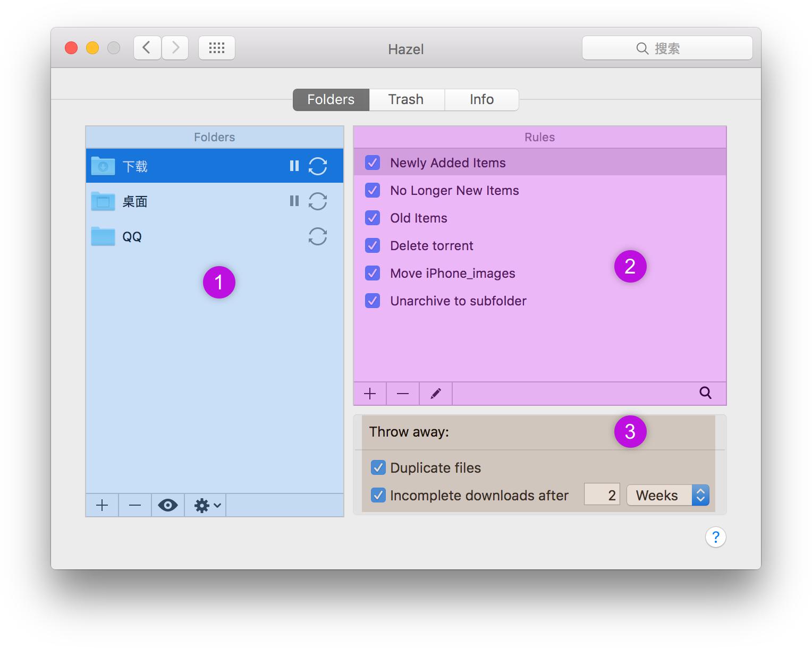
Task: Click sync icon for QQ folder
Action: point(318,236)
